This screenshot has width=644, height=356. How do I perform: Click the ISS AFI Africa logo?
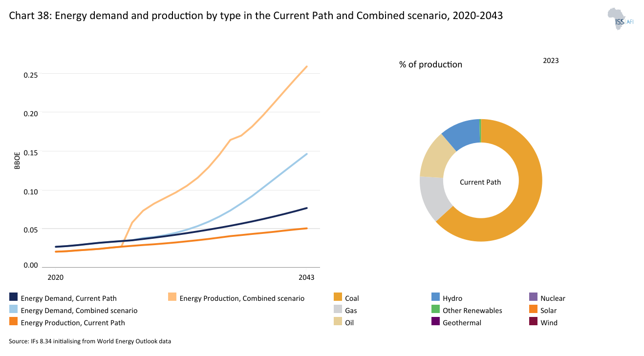coord(621,20)
